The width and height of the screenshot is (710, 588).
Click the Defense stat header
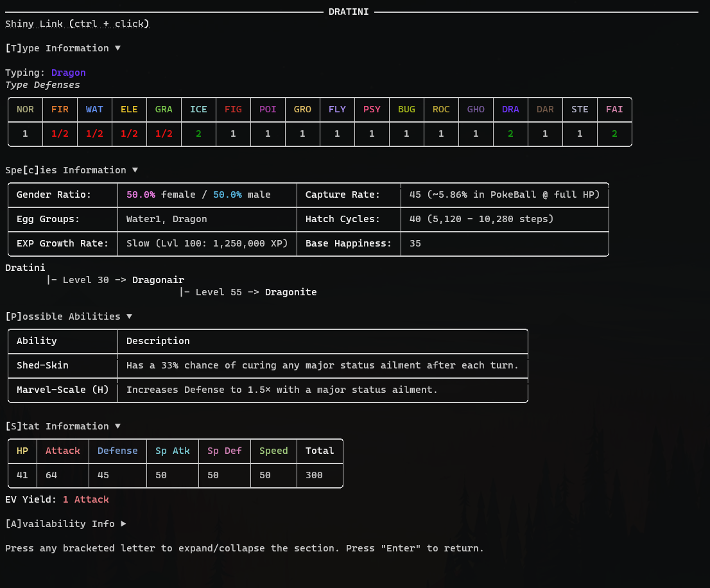(x=117, y=451)
